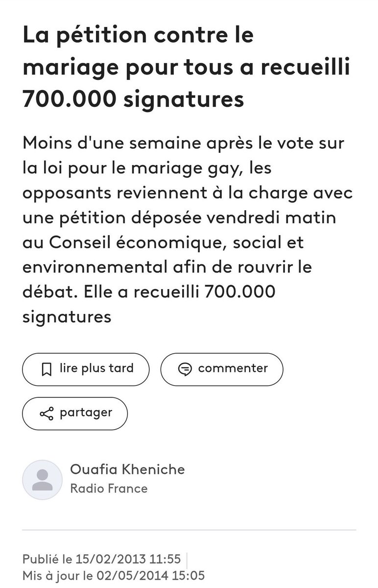Open the author's grey avatar placeholder
This screenshot has height=588, width=378.
point(42,480)
